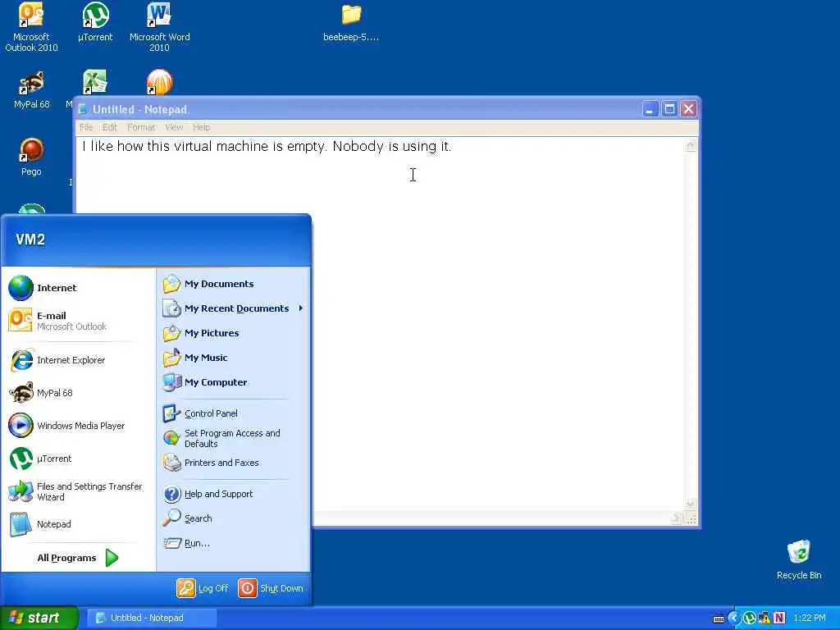The width and height of the screenshot is (840, 630).
Task: Click the taskbar clock 1:22 PM
Action: 810,619
